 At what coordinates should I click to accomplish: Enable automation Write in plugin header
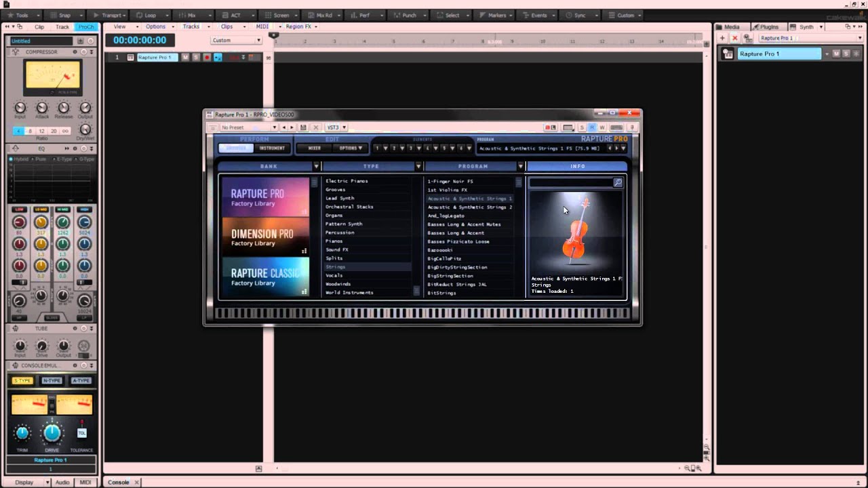tap(601, 127)
